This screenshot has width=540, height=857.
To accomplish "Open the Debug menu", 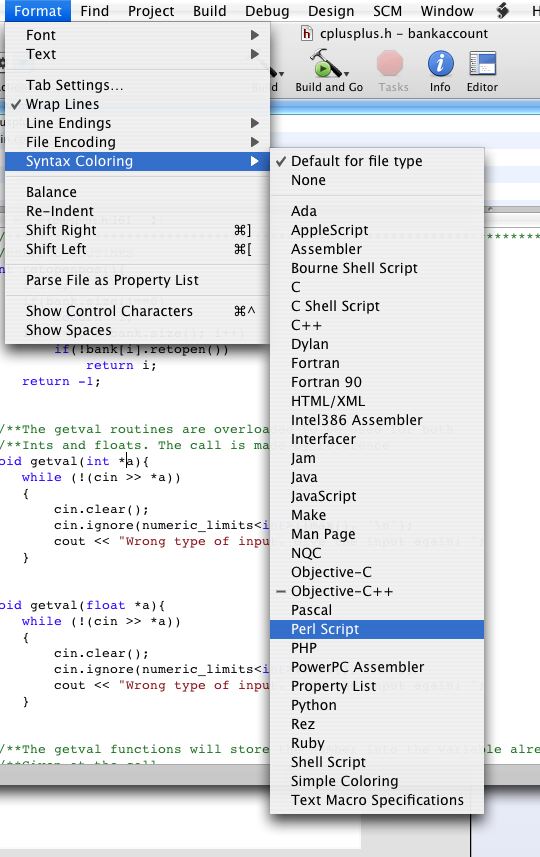I will 267,11.
